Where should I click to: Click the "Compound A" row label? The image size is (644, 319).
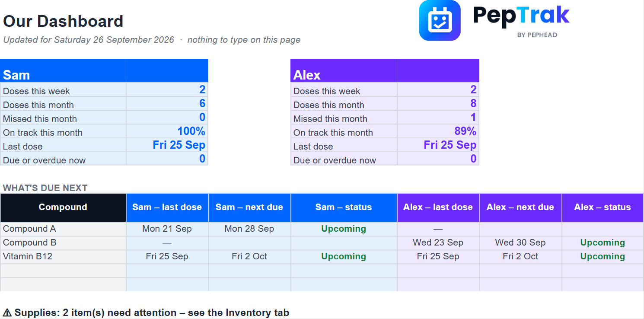click(x=29, y=229)
